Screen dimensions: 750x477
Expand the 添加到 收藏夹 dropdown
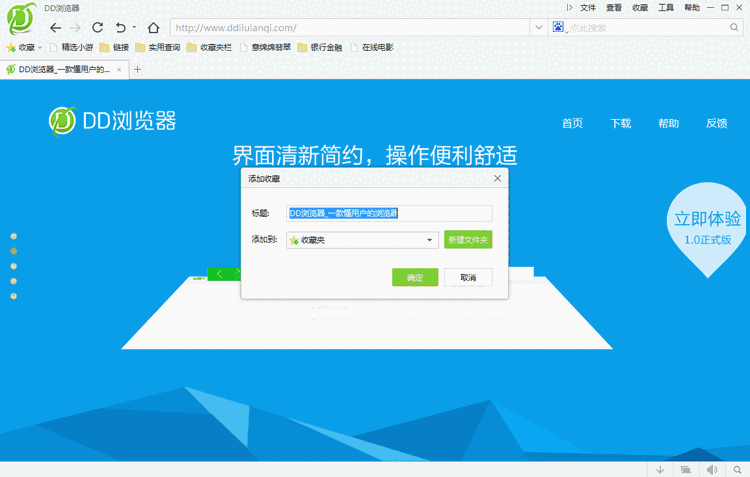(x=362, y=240)
